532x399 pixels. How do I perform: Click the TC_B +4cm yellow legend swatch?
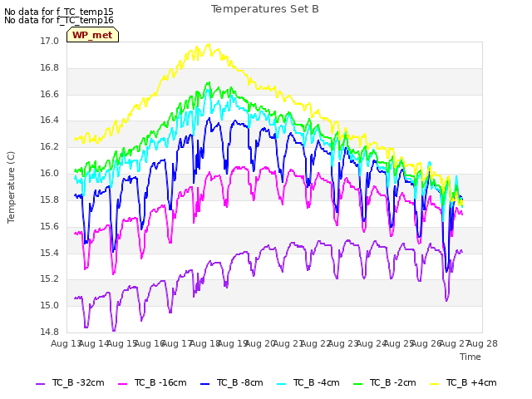click(434, 384)
